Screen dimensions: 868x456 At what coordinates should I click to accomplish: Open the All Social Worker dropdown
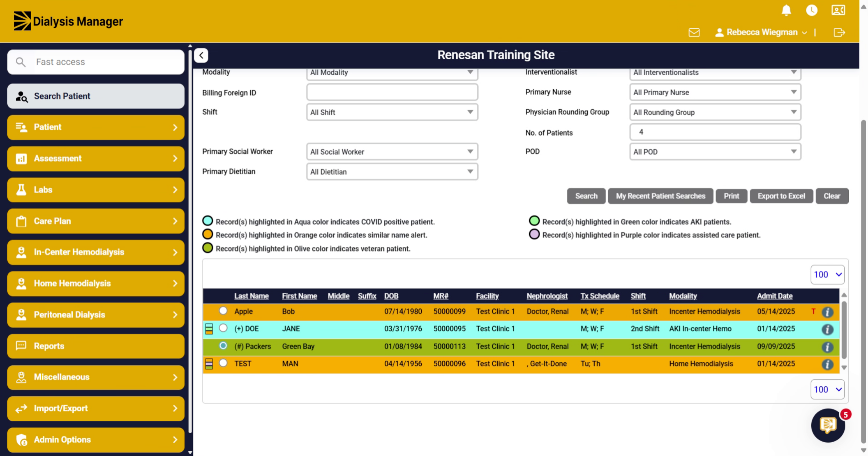click(x=392, y=152)
